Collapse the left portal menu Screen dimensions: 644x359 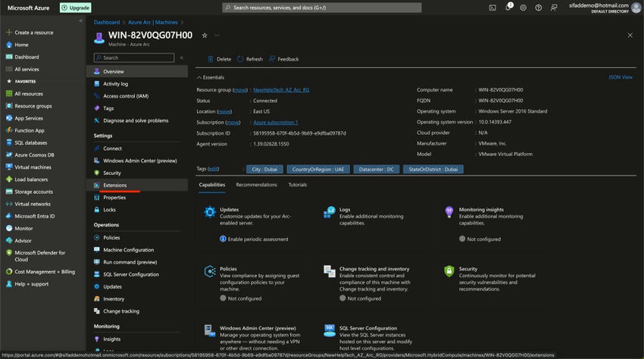pyautogui.click(x=81, y=21)
